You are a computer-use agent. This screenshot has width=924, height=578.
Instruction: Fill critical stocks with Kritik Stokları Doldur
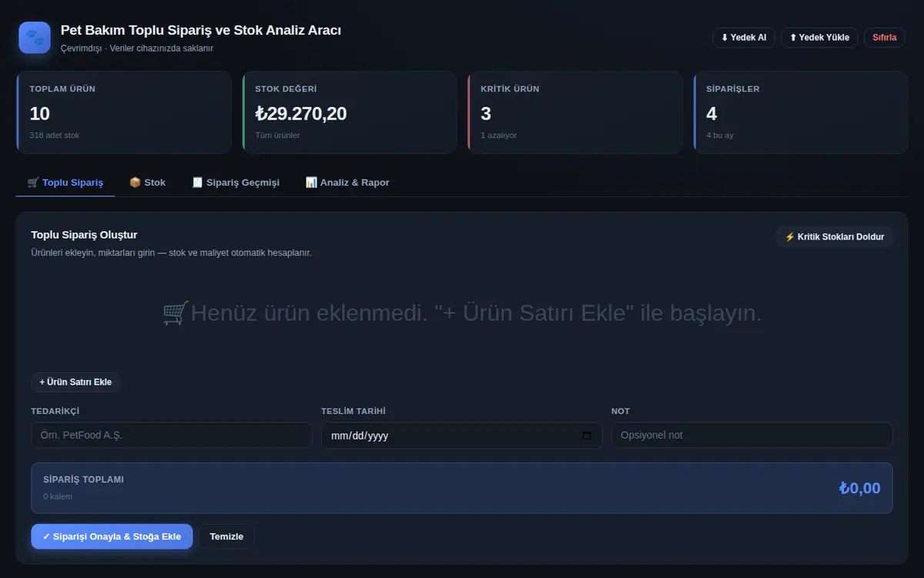point(834,237)
